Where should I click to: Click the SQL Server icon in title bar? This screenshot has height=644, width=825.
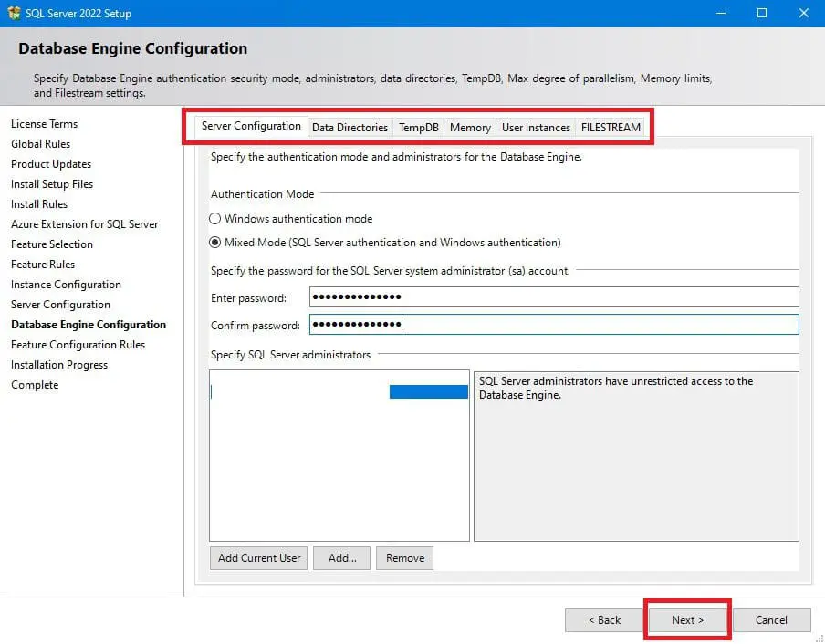point(13,13)
